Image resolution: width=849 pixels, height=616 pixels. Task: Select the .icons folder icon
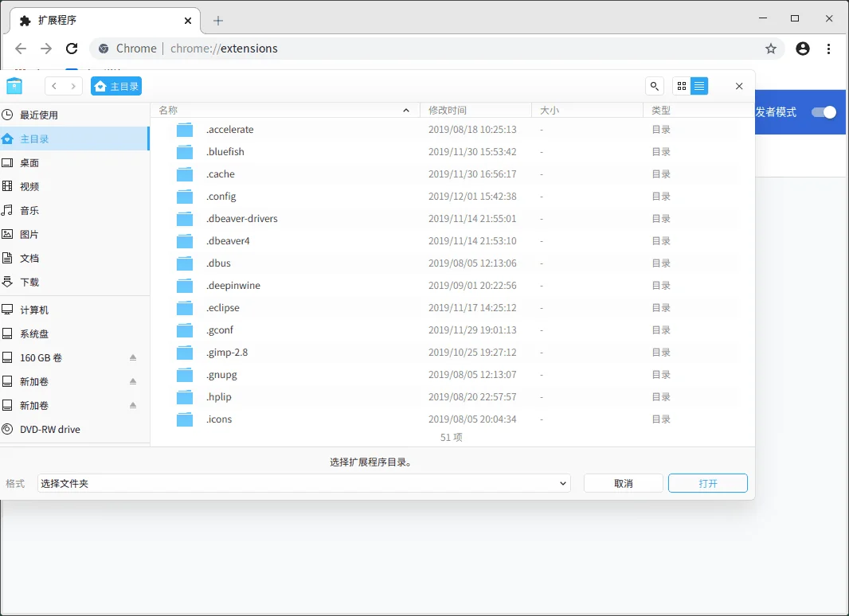coord(185,419)
